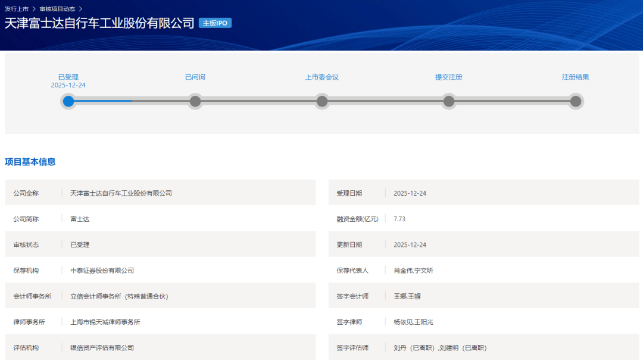Click the blue 已受理 stage circle
643x364 pixels.
pyautogui.click(x=68, y=101)
